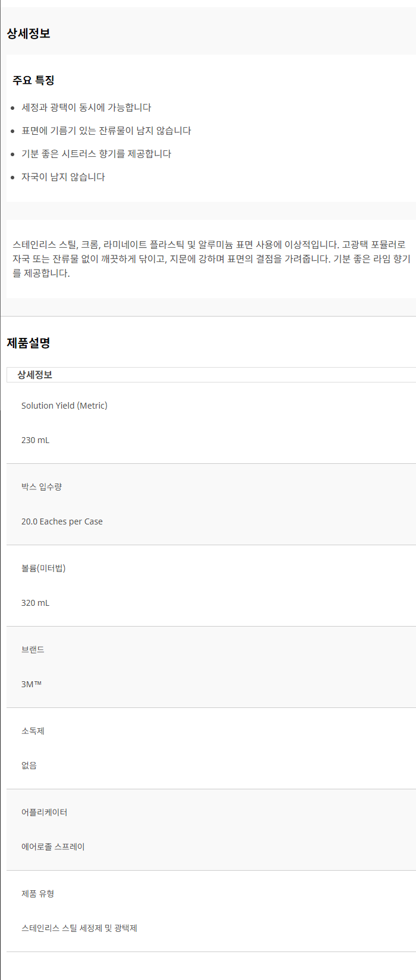Click the 제품설명 section heading
This screenshot has height=980, width=416.
click(x=28, y=343)
